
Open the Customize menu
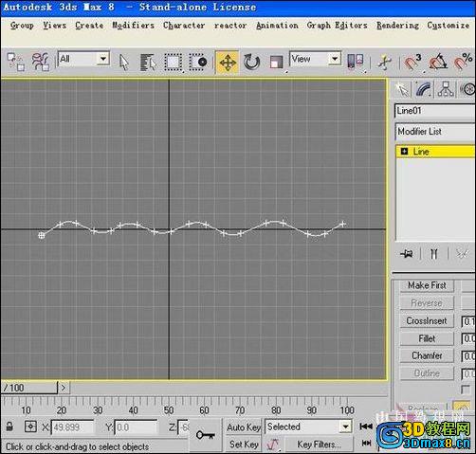point(449,26)
